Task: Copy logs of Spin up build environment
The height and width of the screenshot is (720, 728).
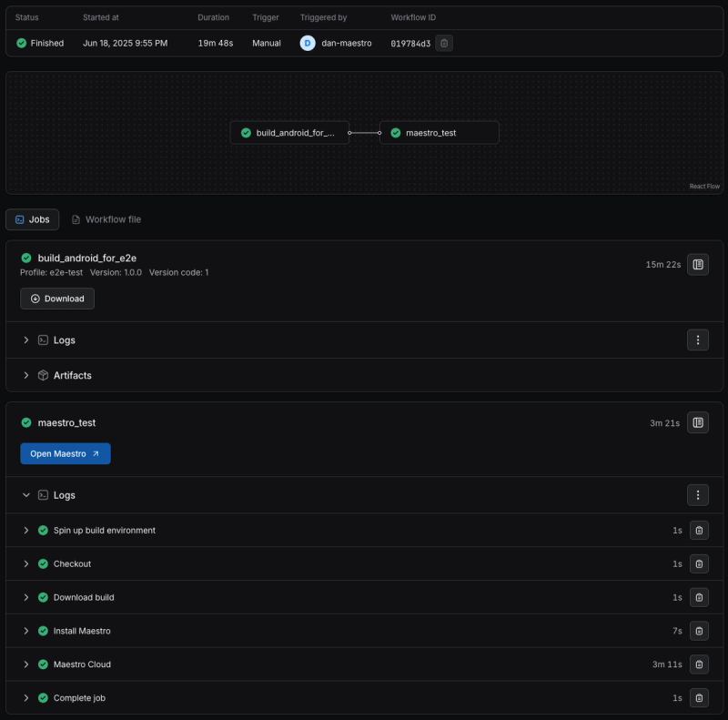Action: [699, 531]
